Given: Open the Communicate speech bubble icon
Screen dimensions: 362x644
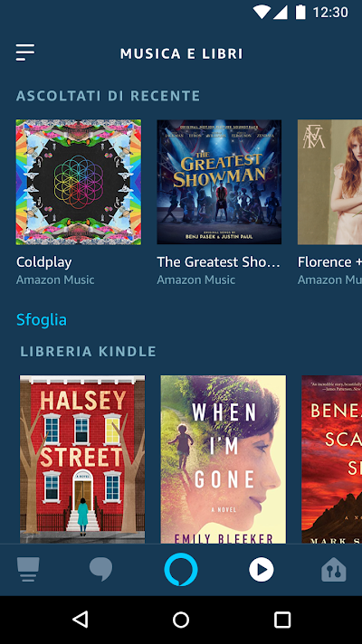Looking at the screenshot, I should (100, 570).
